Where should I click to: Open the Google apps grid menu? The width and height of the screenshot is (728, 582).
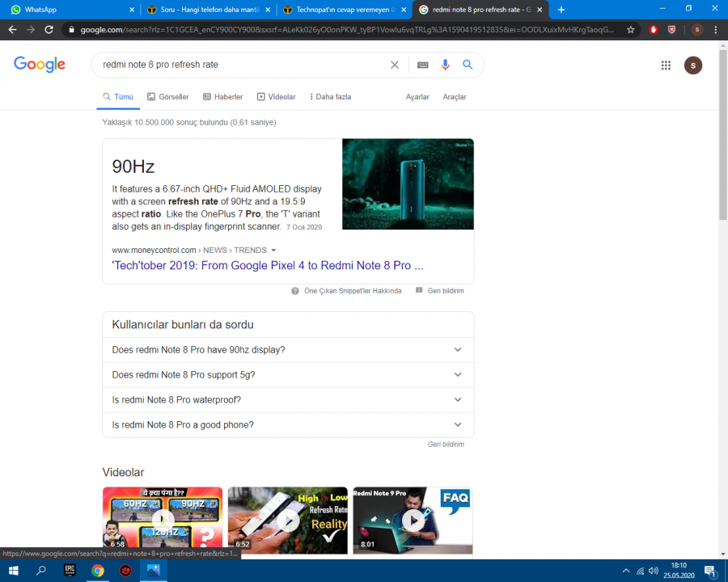click(x=666, y=65)
